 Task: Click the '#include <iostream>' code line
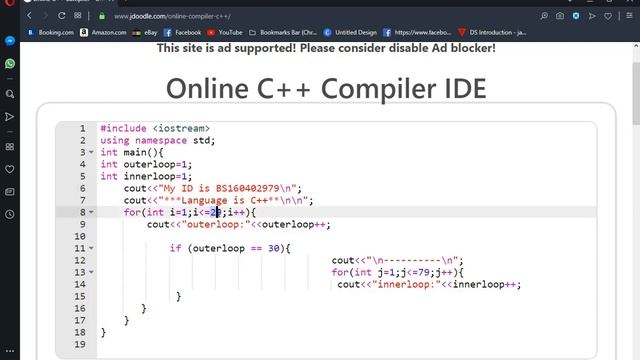point(155,128)
